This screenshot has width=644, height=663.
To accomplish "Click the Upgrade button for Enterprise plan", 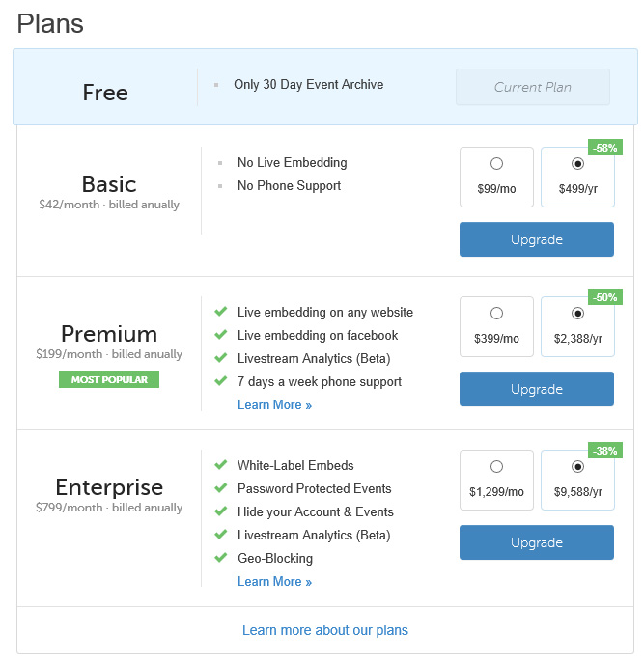I will click(x=537, y=542).
